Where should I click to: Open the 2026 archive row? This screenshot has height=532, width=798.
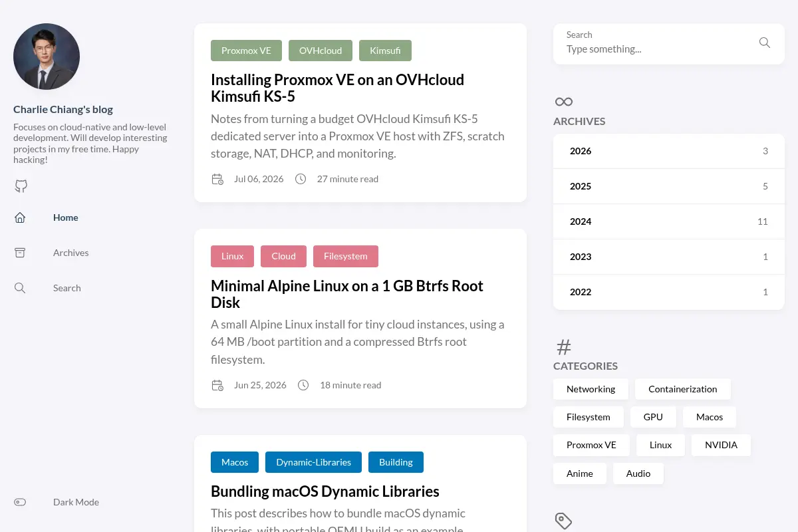click(x=669, y=151)
